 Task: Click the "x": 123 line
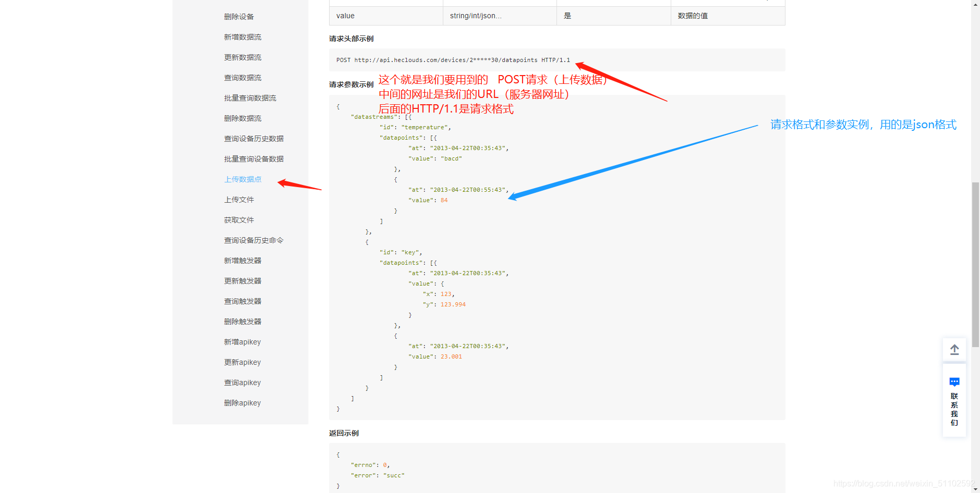[439, 294]
